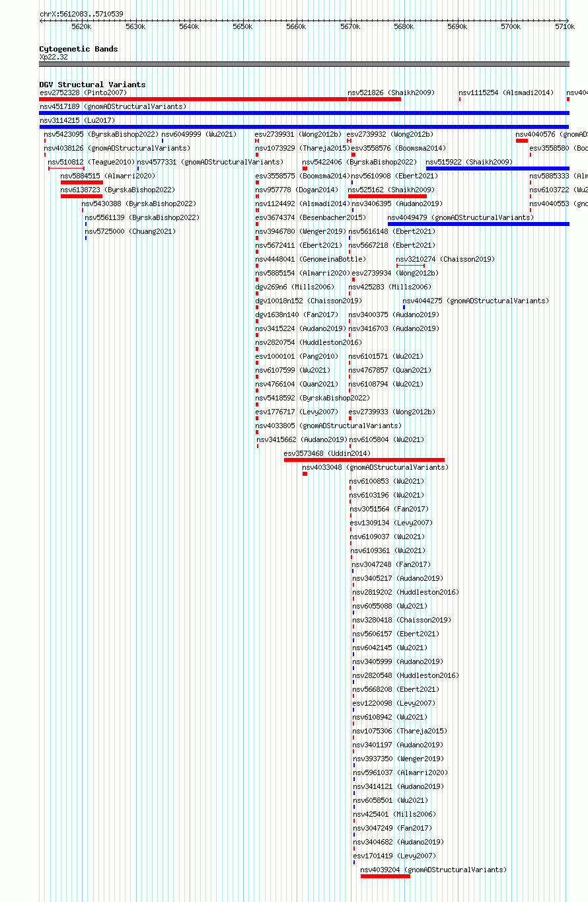The width and height of the screenshot is (588, 902).
Task: Open nsv4044275 gnomAD variant label
Action: (476, 301)
